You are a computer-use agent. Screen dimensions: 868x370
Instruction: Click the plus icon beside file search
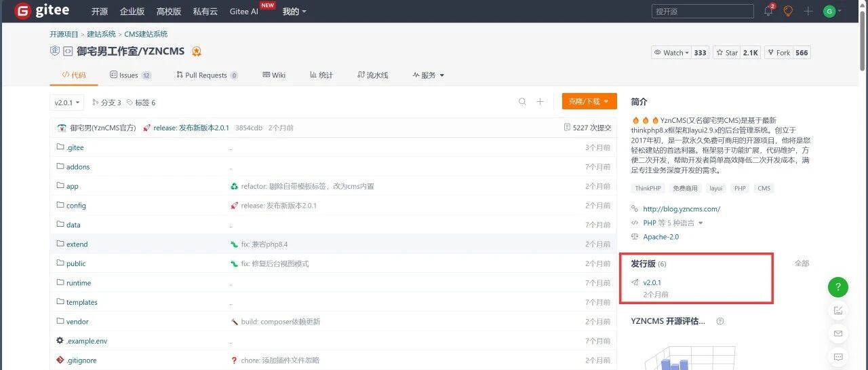540,102
